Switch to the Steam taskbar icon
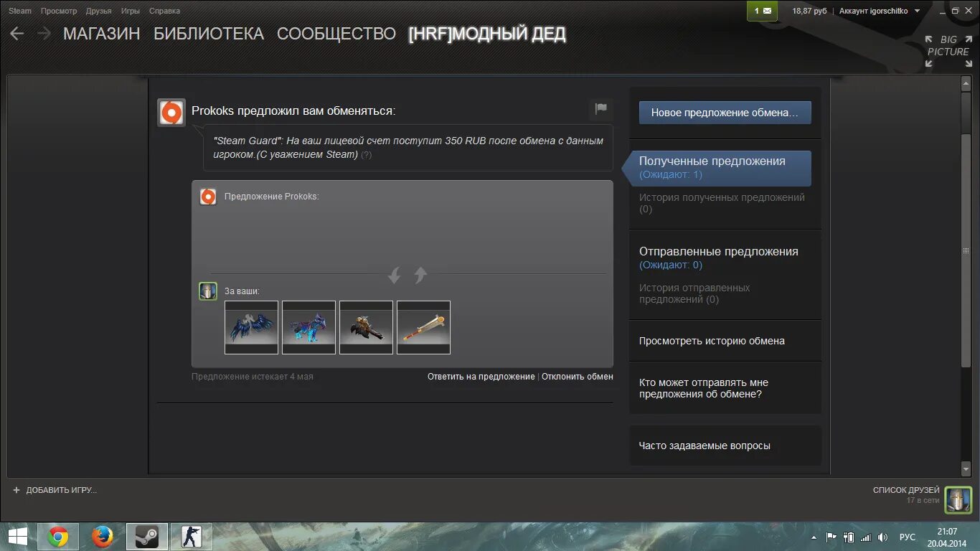This screenshot has height=551, width=980. tap(147, 537)
